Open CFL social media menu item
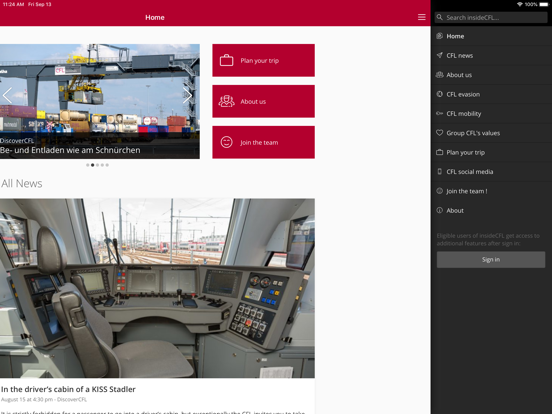The height and width of the screenshot is (414, 552). tap(491, 171)
